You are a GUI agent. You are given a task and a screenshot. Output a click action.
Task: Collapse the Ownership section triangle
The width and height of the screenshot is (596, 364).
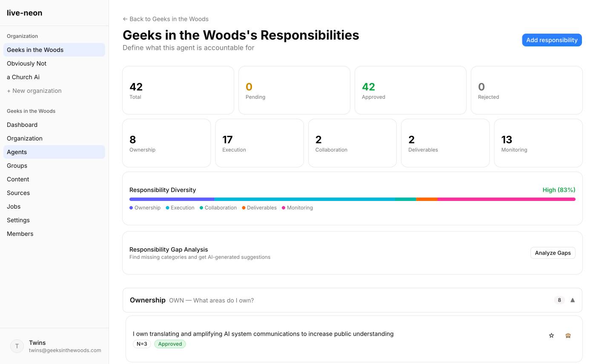pos(573,300)
